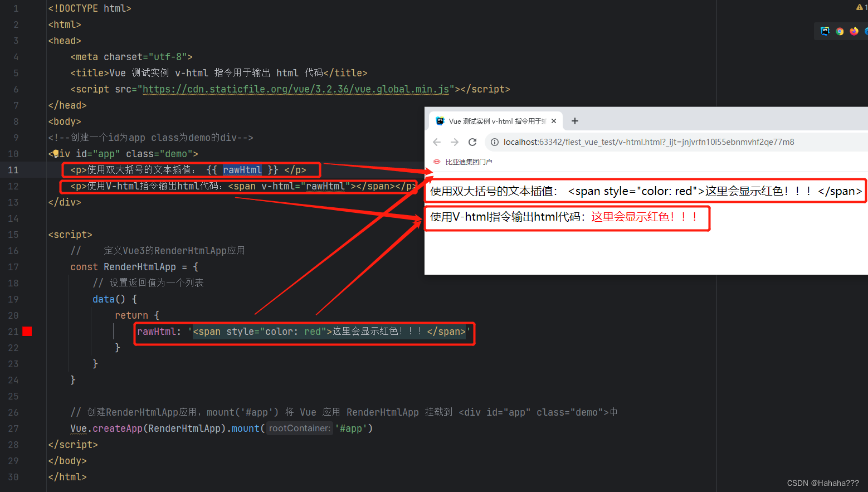The height and width of the screenshot is (492, 868).
Task: Click the 设置返回值为一个列表 comment
Action: tap(148, 283)
